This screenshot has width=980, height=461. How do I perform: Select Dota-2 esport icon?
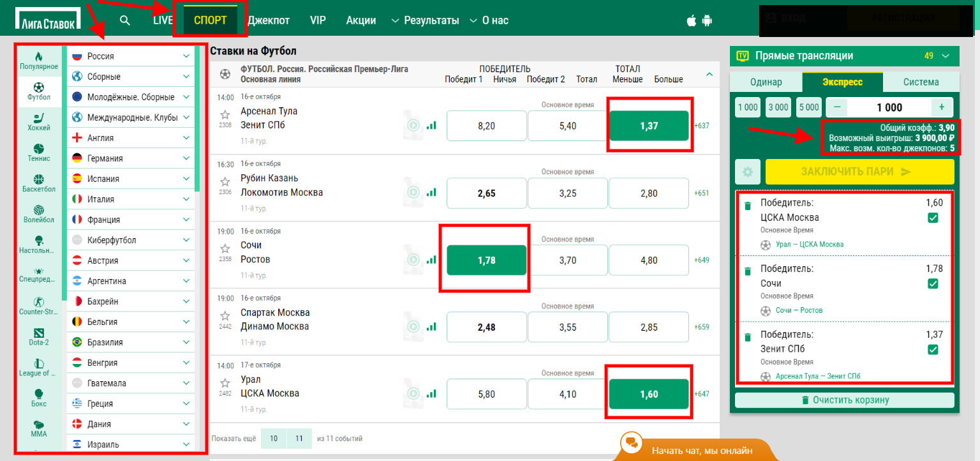39,332
